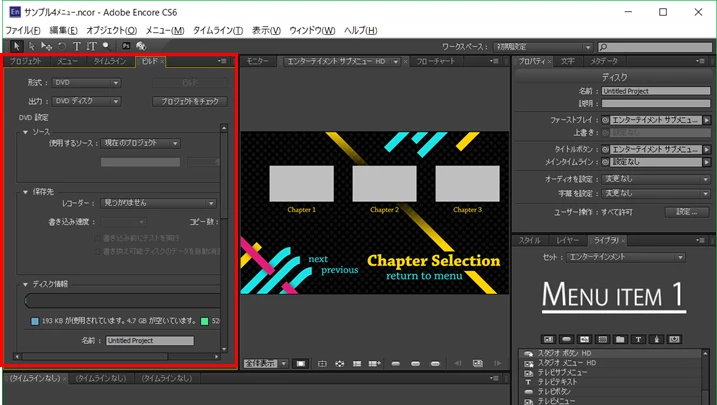Click the Build panel vertical scrollbar
This screenshot has height=405, width=717.
point(224,176)
